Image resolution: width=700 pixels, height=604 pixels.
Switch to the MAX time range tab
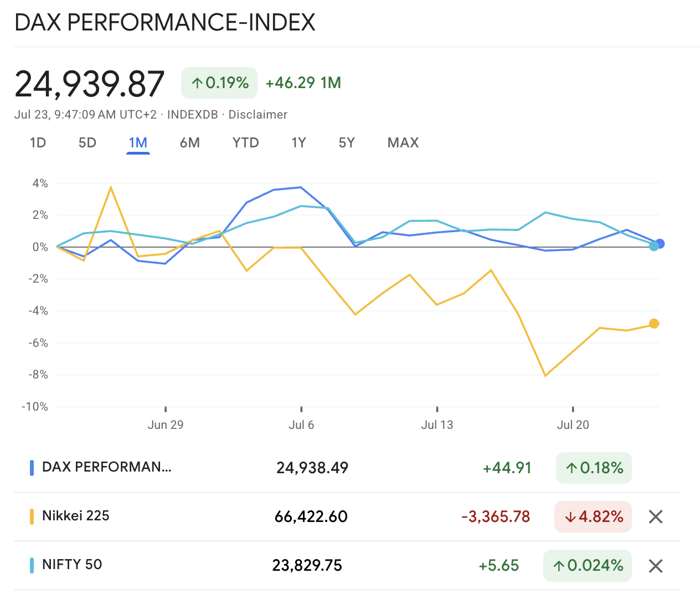[403, 143]
